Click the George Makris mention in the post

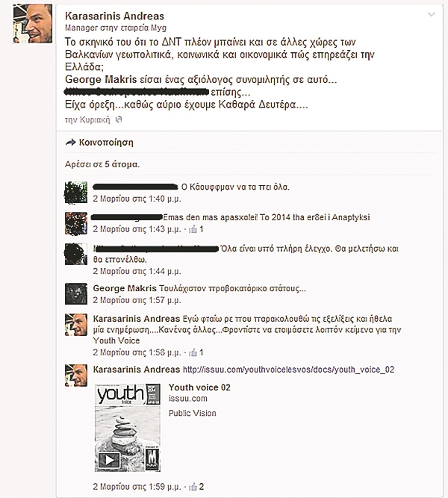coord(101,79)
